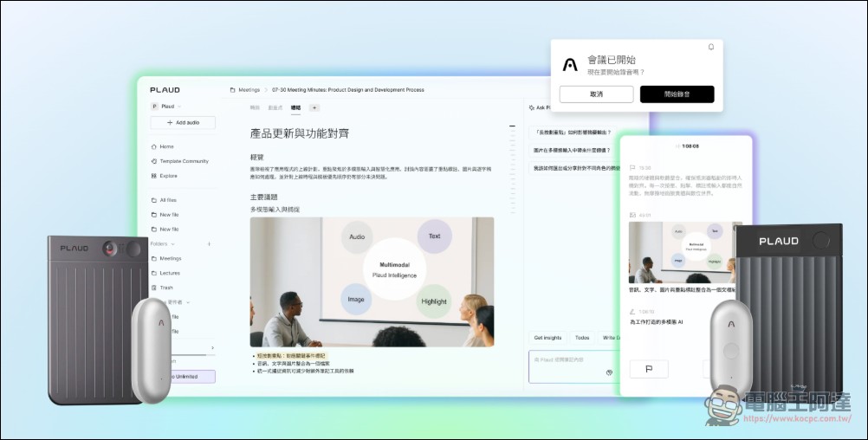This screenshot has height=440, width=868.
Task: Open Home in the Plaud sidebar
Action: point(163,146)
